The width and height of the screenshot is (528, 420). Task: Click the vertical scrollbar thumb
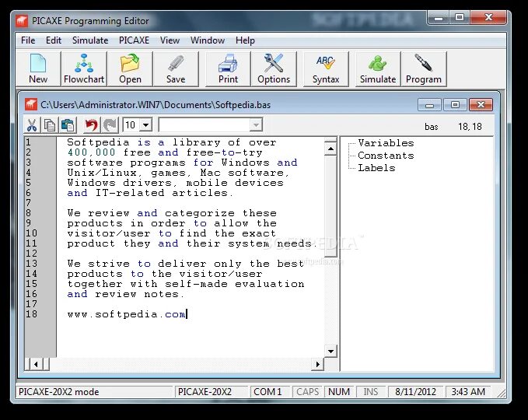pyautogui.click(x=330, y=205)
